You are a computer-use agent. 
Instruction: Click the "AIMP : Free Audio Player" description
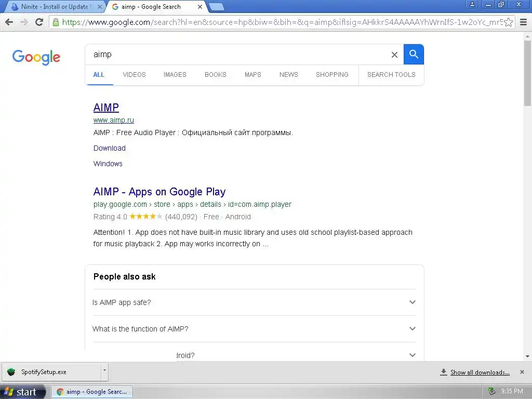[x=193, y=132]
